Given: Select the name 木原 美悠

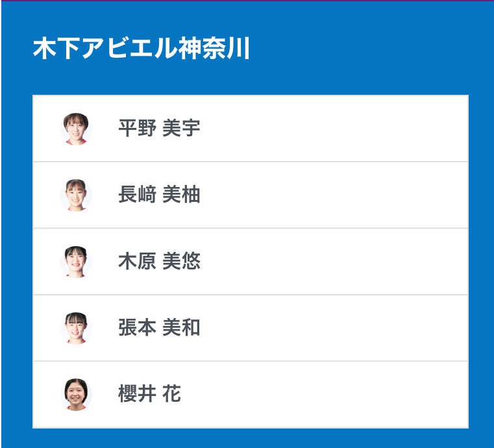Looking at the screenshot, I should (x=159, y=262).
